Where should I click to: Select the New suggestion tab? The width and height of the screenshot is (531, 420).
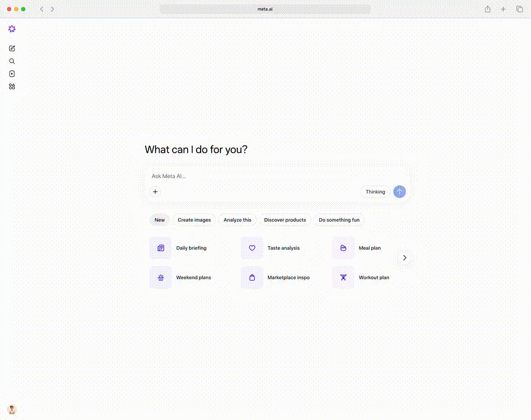click(160, 220)
